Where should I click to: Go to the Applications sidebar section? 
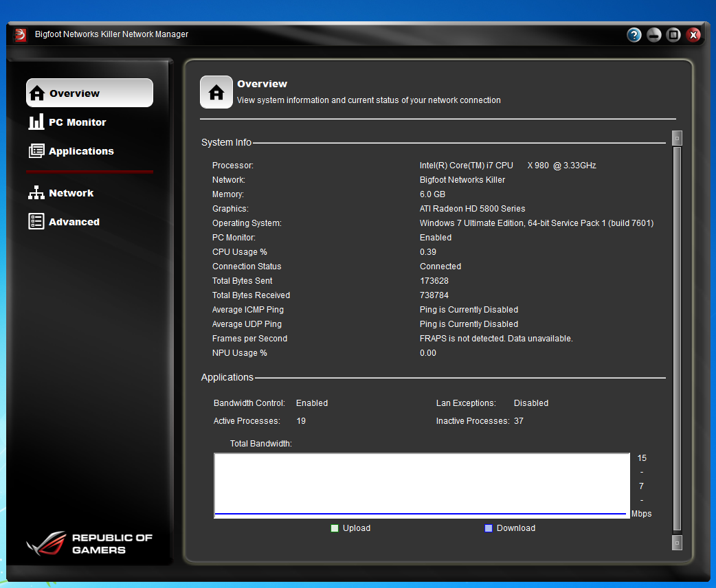pos(81,151)
